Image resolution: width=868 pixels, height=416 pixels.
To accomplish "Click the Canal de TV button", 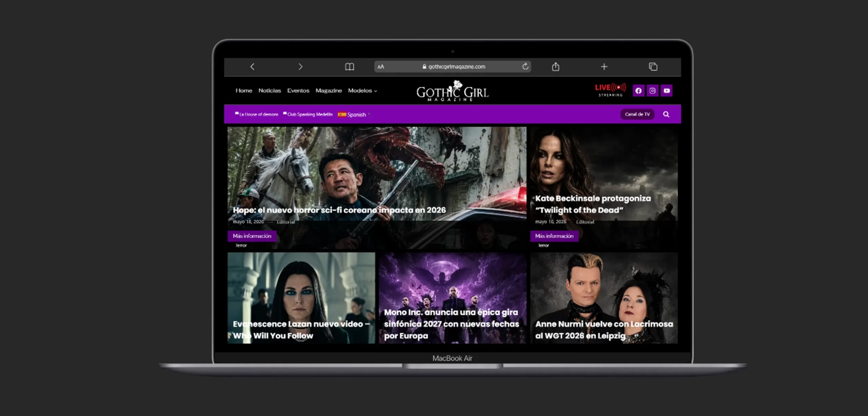I will coord(637,114).
